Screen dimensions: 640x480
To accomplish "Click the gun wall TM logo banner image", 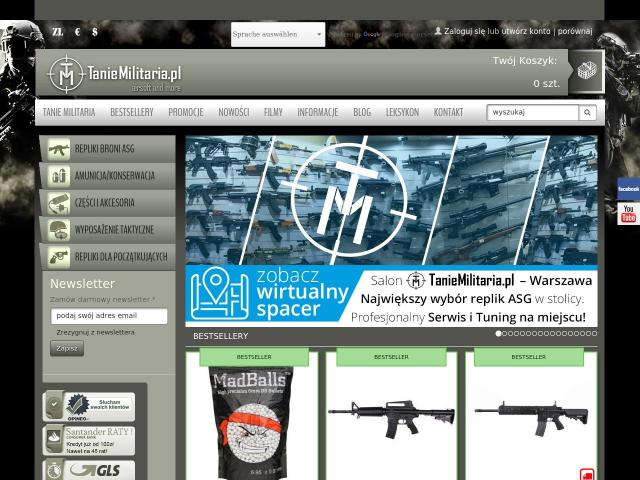I will [391, 200].
